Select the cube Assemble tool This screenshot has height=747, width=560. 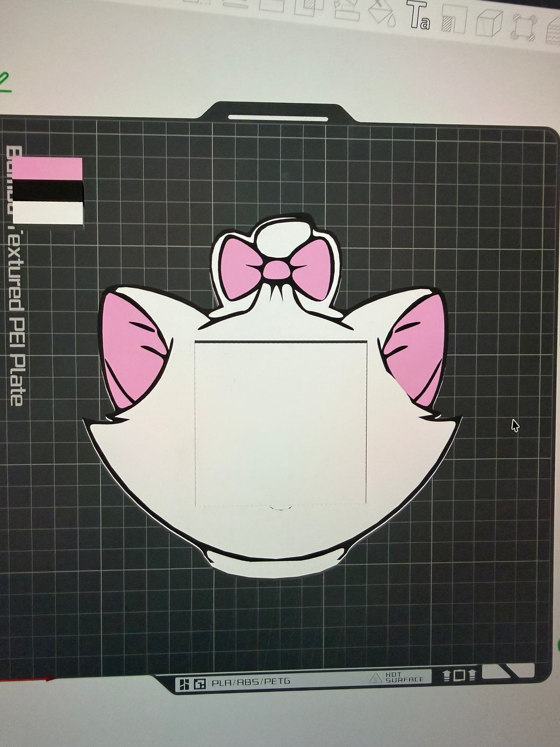pyautogui.click(x=488, y=24)
